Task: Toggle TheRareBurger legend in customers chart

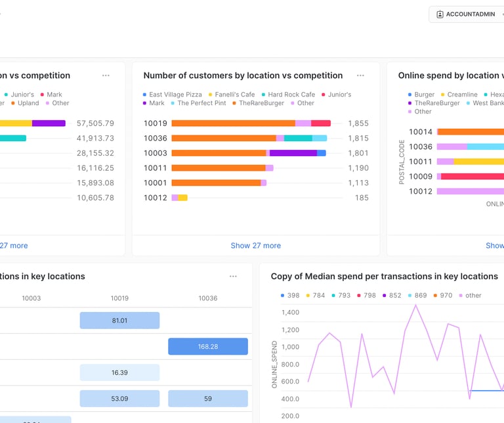Action: (x=259, y=103)
